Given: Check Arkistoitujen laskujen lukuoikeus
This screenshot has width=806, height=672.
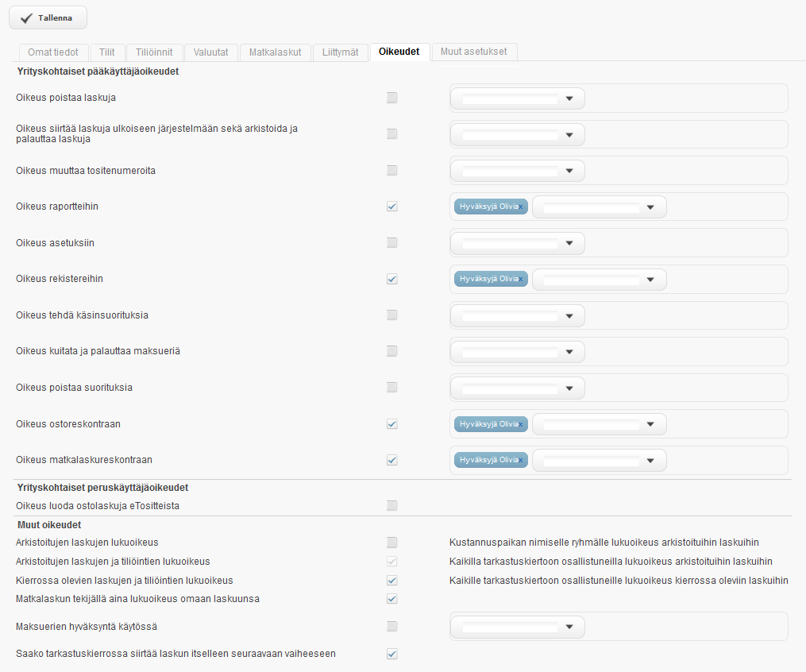Looking at the screenshot, I should click(391, 543).
